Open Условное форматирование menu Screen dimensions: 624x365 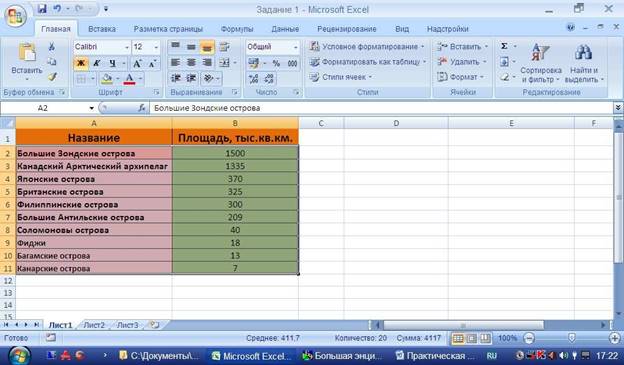(367, 47)
